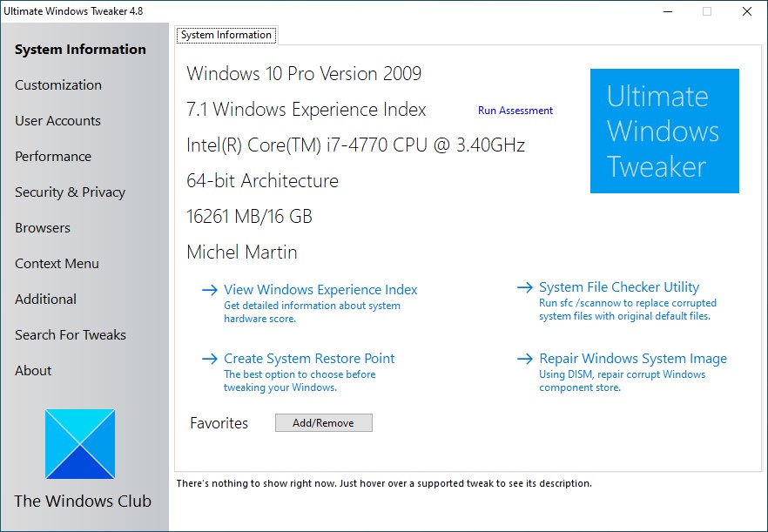
Task: Click the 16261 MB/16 GB memory text
Action: [249, 217]
